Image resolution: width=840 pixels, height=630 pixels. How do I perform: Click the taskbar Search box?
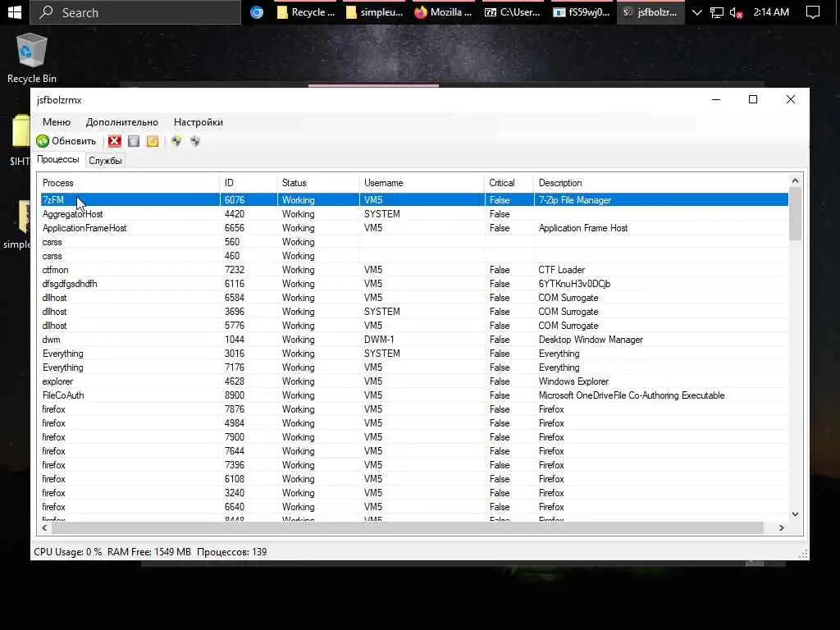tap(135, 12)
